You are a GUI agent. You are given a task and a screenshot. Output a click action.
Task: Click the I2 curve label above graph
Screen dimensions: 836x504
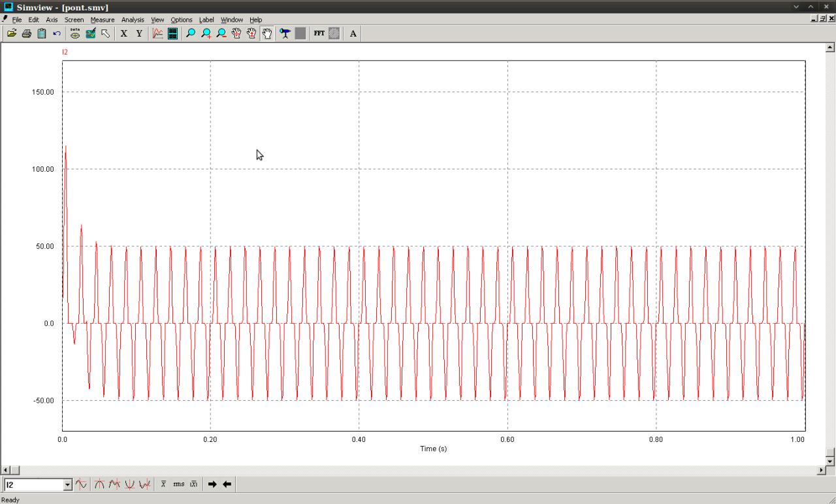pyautogui.click(x=65, y=52)
